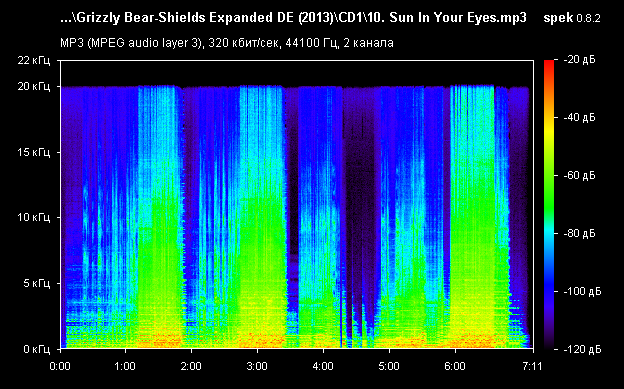Click the 0 кГц frequency axis label
The width and height of the screenshot is (624, 389).
(x=37, y=349)
